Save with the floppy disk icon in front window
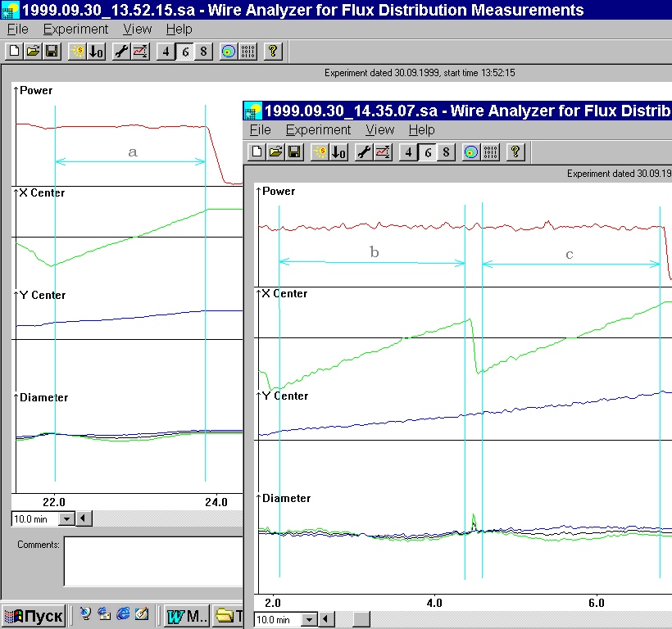Viewport: 672px width, 629px height. coord(294,152)
